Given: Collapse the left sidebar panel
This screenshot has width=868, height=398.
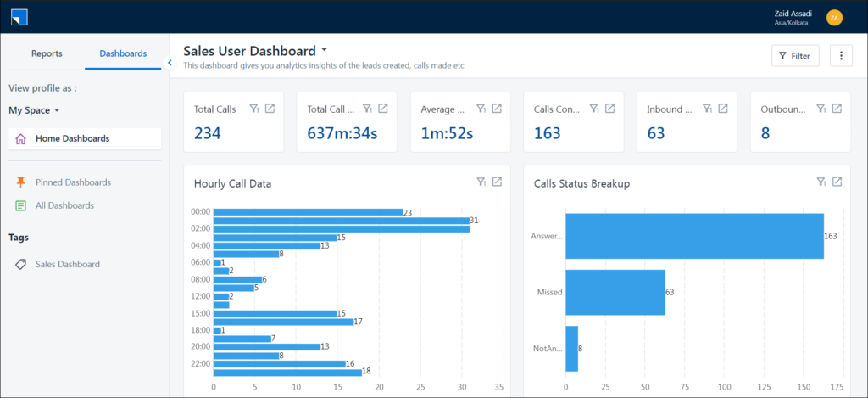Looking at the screenshot, I should click(170, 62).
